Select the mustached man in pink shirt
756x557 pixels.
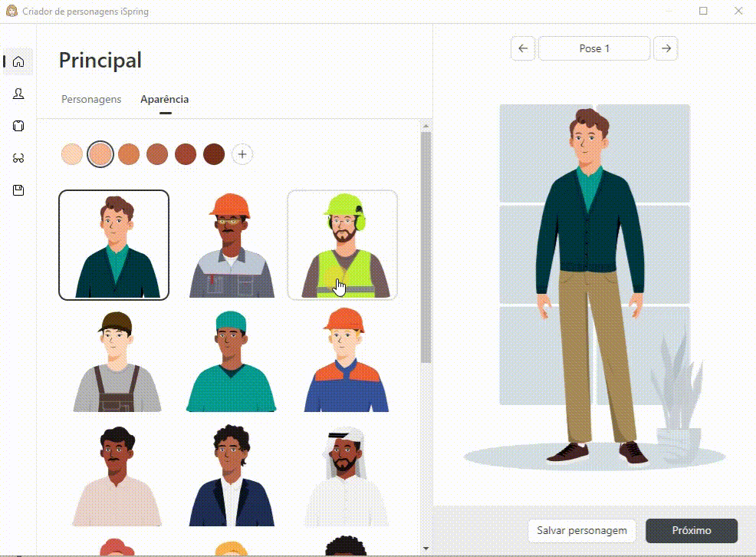117,476
